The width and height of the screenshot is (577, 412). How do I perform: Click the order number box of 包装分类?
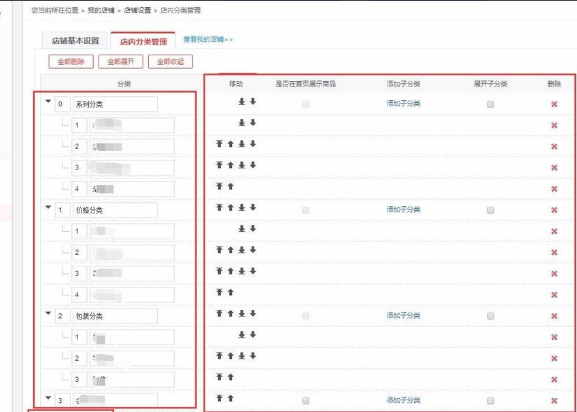(x=63, y=316)
